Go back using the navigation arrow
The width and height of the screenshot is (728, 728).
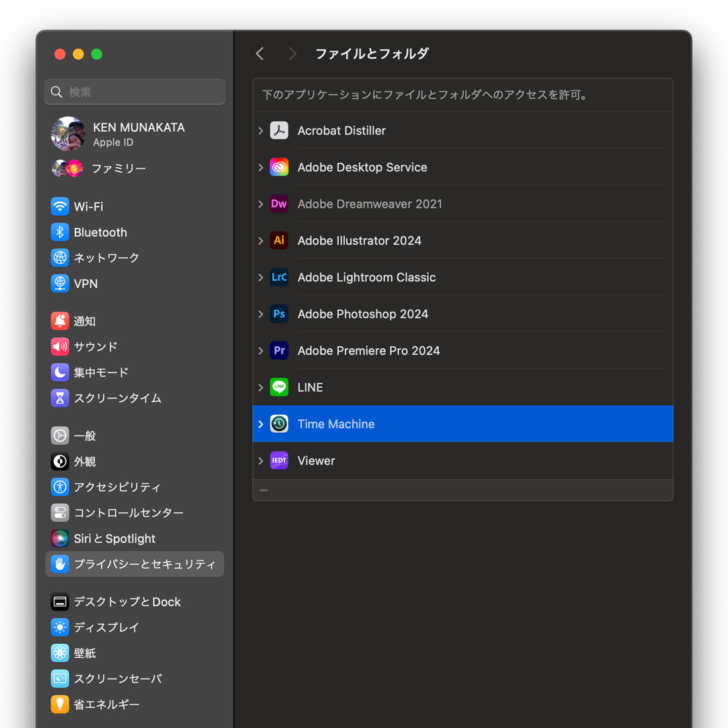259,54
